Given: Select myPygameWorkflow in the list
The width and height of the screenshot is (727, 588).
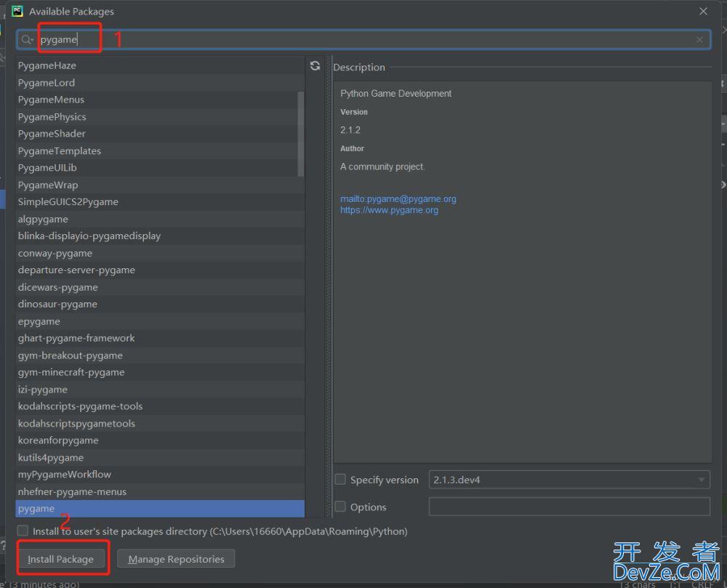Looking at the screenshot, I should (x=160, y=474).
